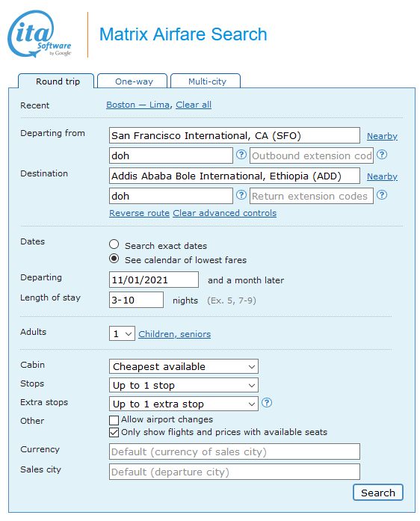Enable Allow airport changes checkbox
420x521 pixels.
point(114,420)
